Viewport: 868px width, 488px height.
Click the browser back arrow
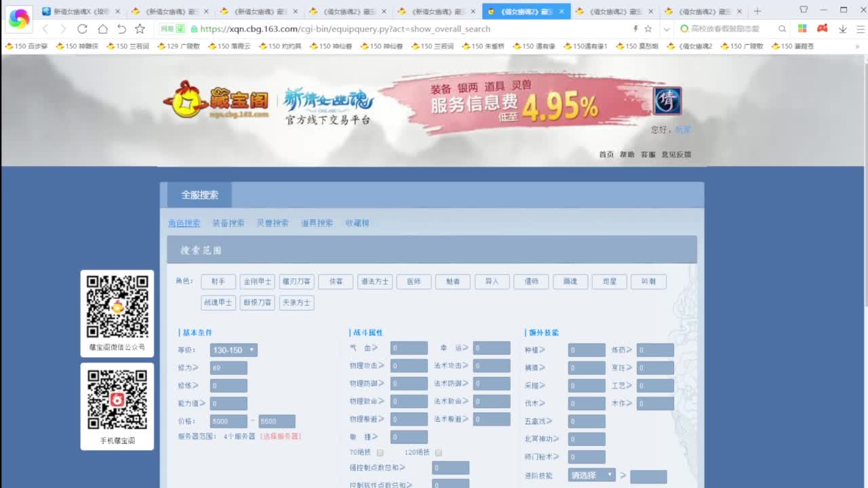coord(45,28)
